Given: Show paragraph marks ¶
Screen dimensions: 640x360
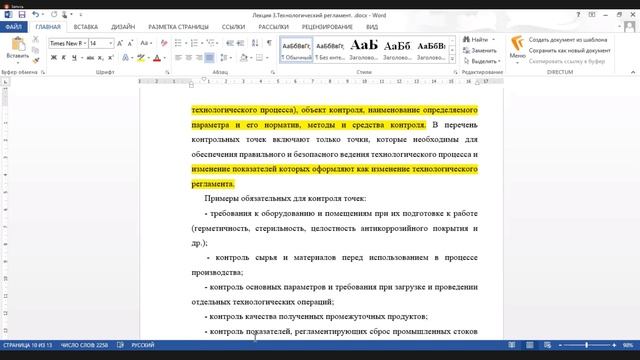Looking at the screenshot, I should pos(269,43).
